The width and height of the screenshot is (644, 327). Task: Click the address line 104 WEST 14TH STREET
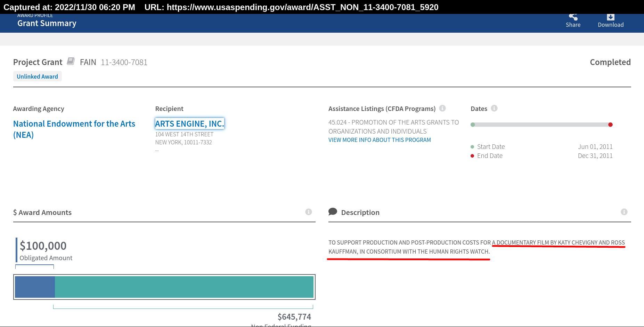[x=184, y=134]
